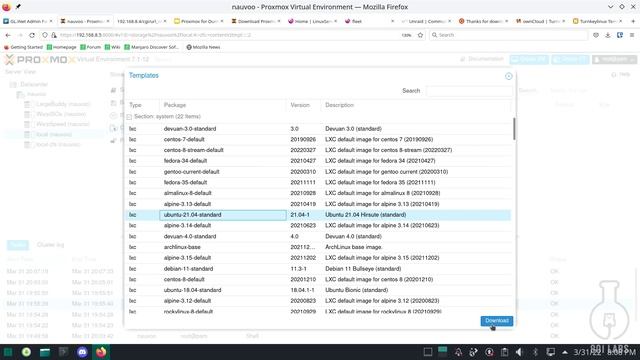Switch to the 'Proxmox for Dum...' browser tab

click(199, 21)
